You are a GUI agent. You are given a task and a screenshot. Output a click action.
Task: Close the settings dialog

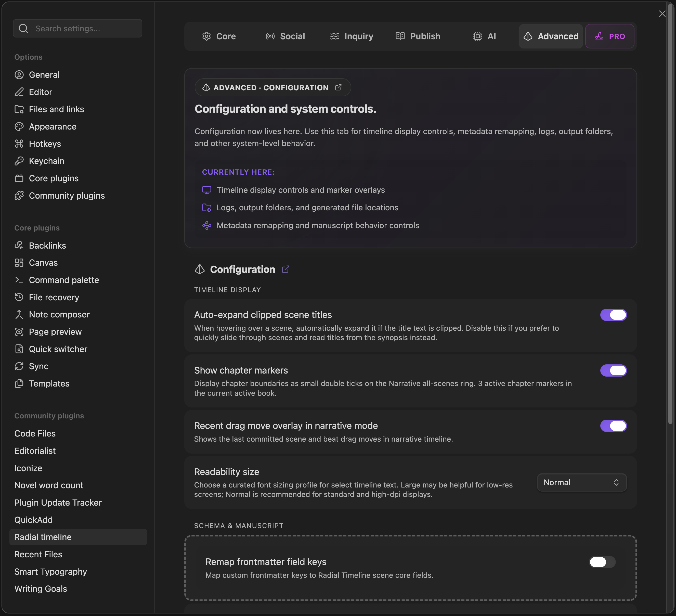coord(662,14)
